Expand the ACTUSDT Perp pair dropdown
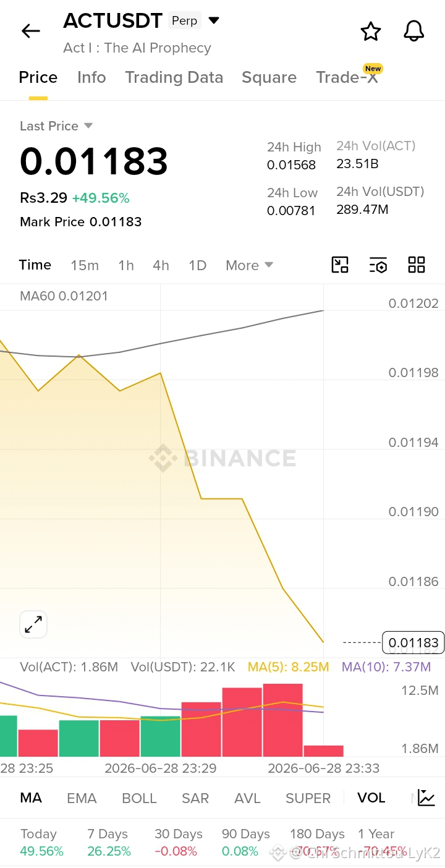Screen dimensions: 445x868 [214, 20]
